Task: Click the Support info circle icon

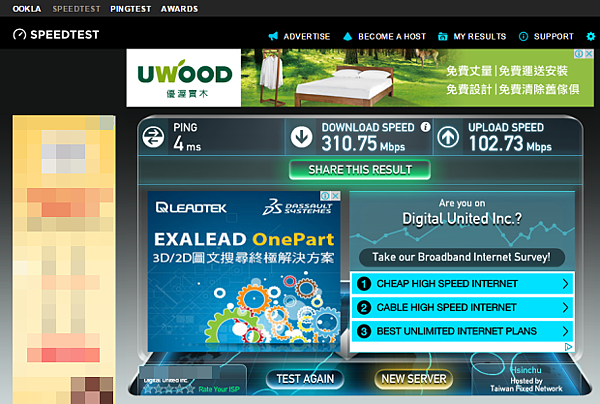Action: coord(523,36)
